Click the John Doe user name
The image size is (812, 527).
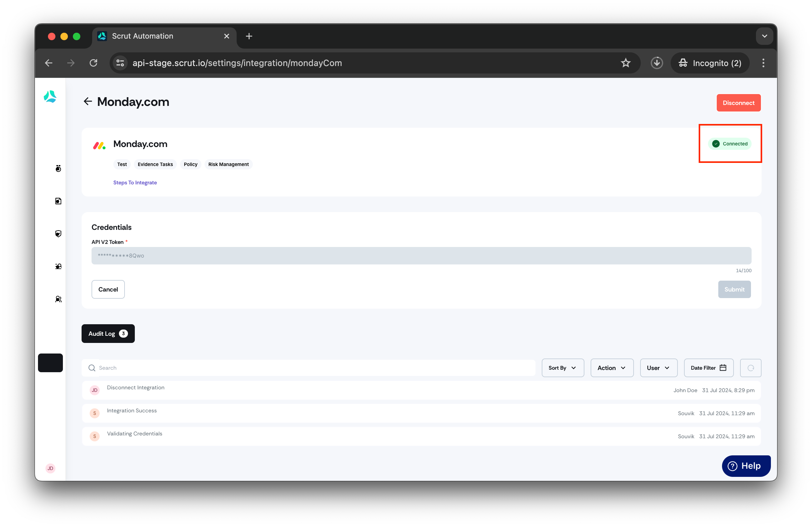point(685,390)
